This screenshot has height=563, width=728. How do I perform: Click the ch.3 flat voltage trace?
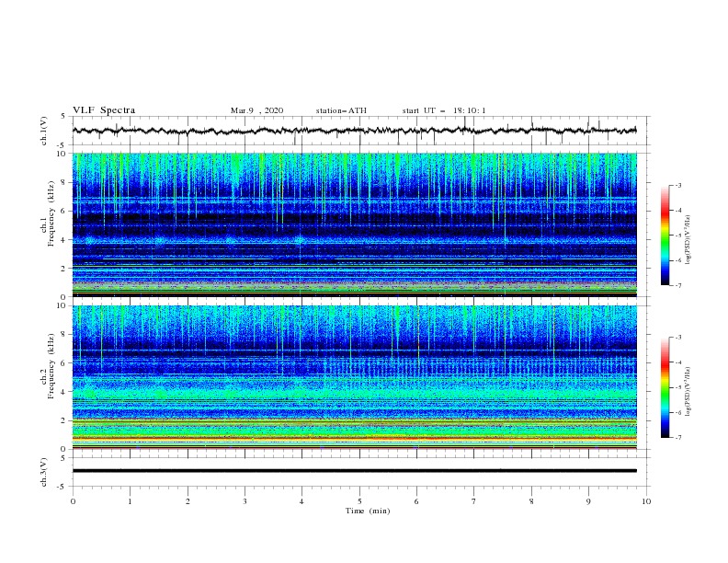point(354,471)
